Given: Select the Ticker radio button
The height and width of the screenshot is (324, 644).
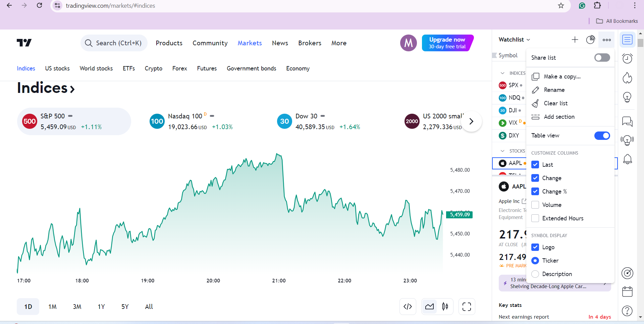Looking at the screenshot, I should coord(535,261).
